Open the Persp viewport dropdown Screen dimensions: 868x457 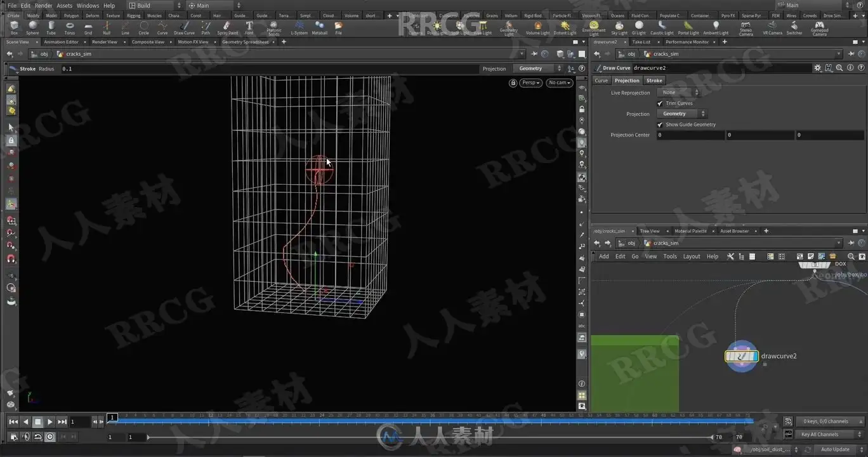(530, 83)
